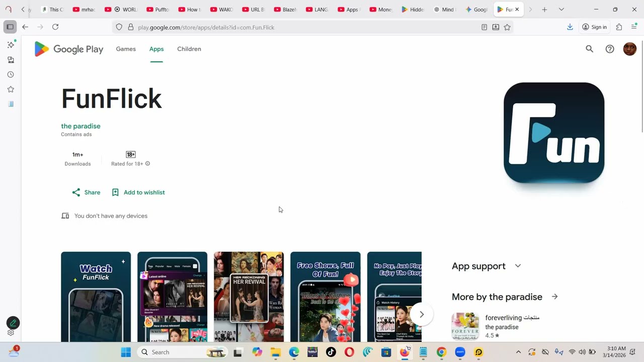Close the current FunFlick browser tab

517,10
